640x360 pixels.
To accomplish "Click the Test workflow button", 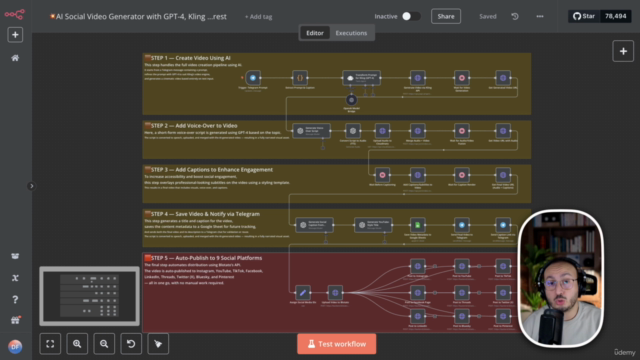I will coord(337,344).
